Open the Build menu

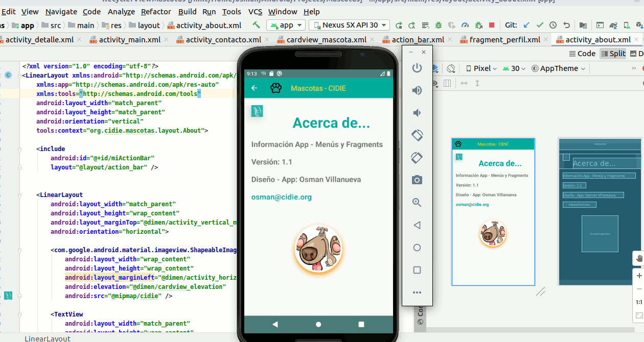click(x=188, y=11)
